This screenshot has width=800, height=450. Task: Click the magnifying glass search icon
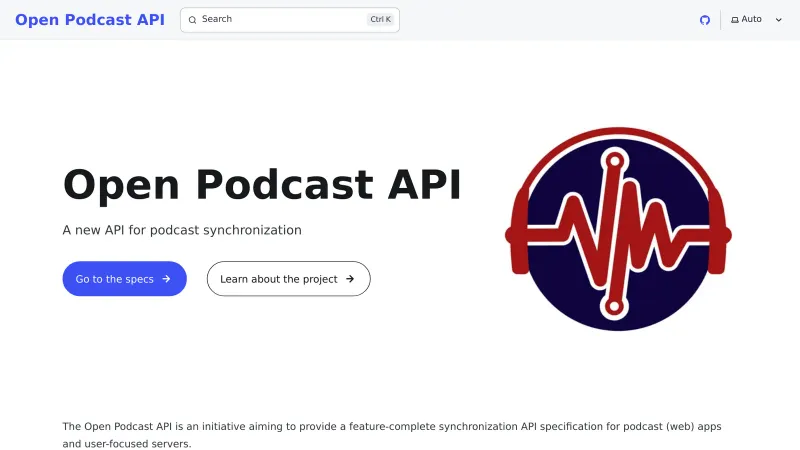click(193, 20)
